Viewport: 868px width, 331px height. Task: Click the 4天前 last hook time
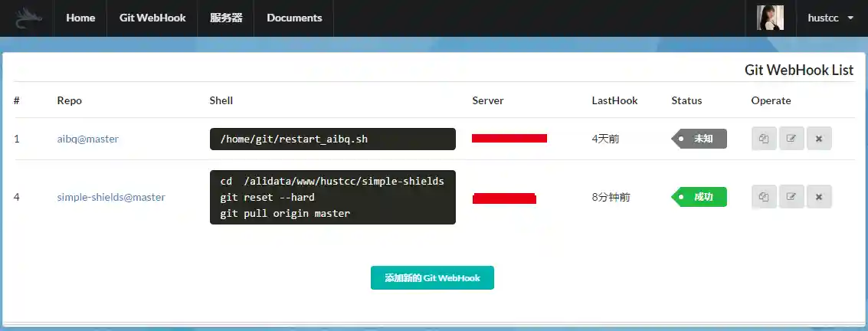click(605, 139)
